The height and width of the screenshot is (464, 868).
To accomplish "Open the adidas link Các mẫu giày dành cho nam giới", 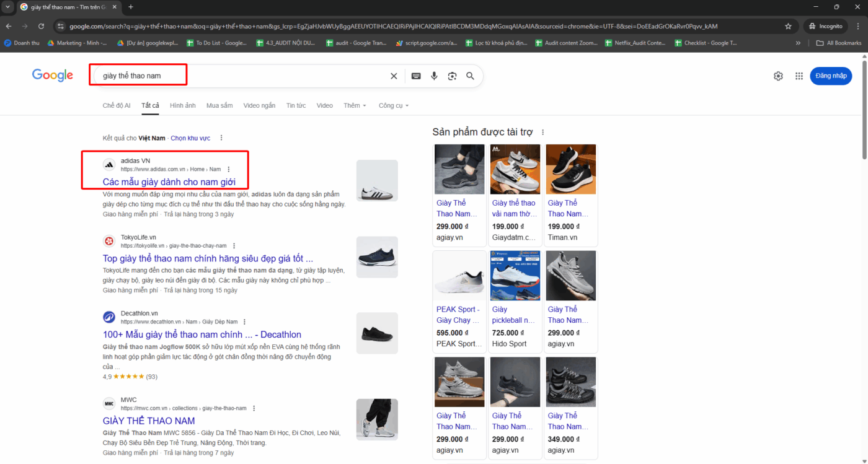I will (x=169, y=182).
